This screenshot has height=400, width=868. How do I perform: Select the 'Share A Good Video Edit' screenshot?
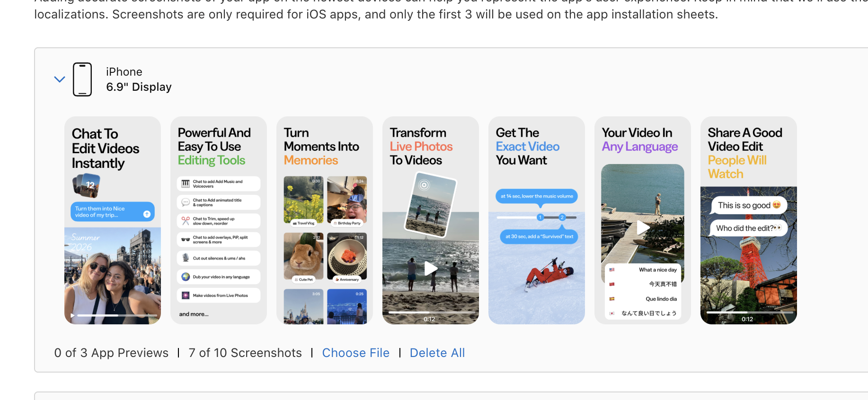tap(749, 220)
